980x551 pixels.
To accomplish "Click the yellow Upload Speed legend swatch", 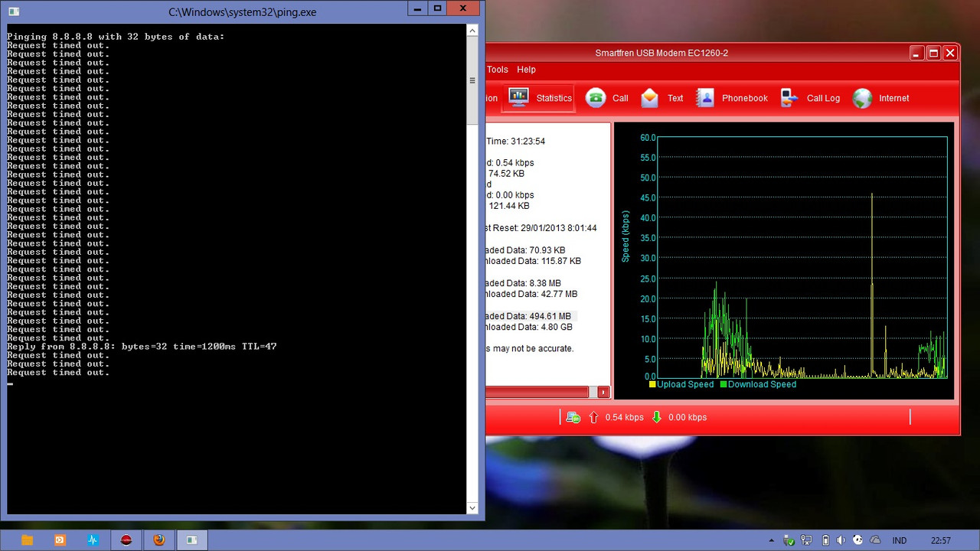I will 652,384.
